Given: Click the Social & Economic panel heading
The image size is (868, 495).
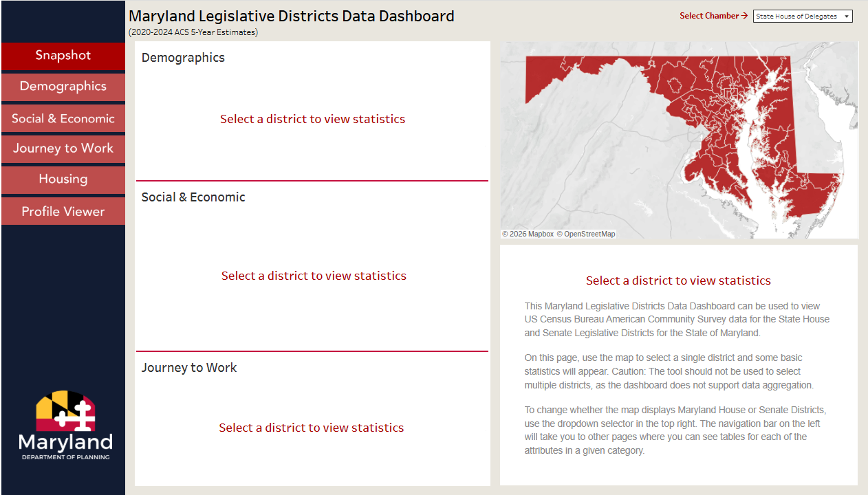Looking at the screenshot, I should point(193,197).
